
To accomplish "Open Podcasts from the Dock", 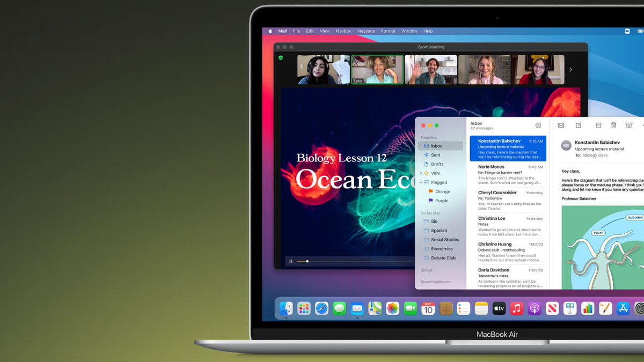I will (535, 308).
